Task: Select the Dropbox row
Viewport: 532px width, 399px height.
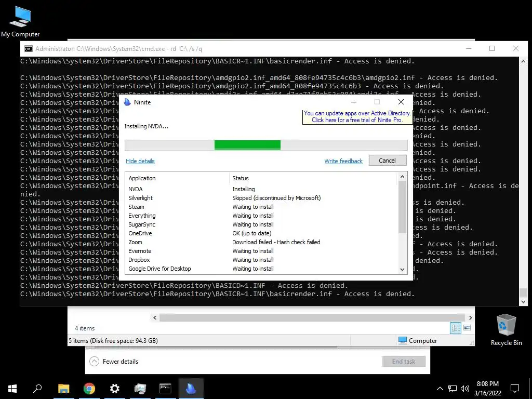Action: tap(261, 260)
